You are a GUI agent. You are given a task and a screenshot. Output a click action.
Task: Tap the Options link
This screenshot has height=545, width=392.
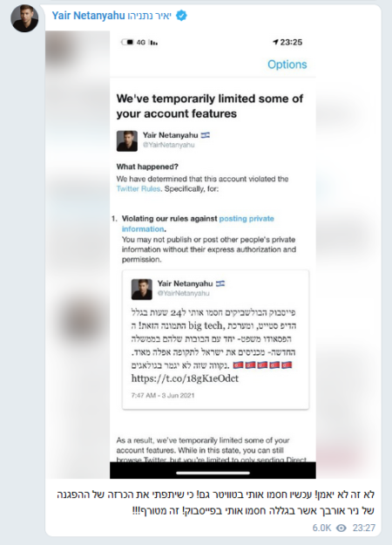(x=287, y=65)
